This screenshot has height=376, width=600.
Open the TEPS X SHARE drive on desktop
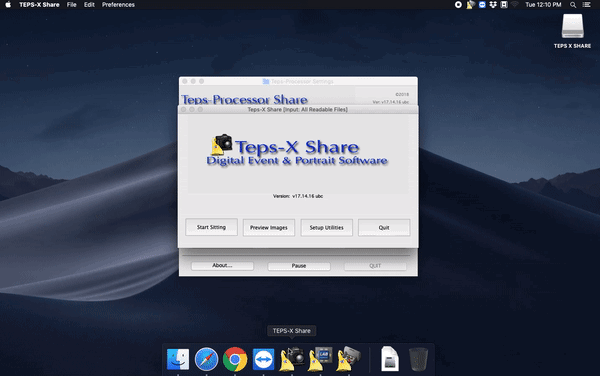[x=572, y=26]
